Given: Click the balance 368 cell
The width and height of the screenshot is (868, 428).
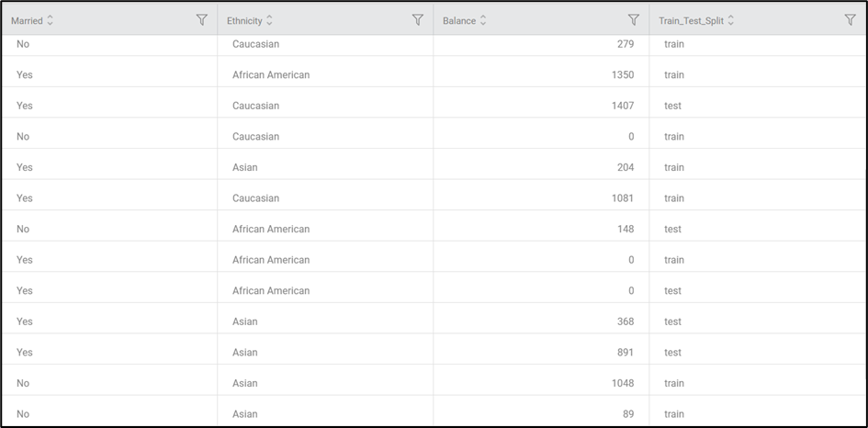Looking at the screenshot, I should click(625, 321).
